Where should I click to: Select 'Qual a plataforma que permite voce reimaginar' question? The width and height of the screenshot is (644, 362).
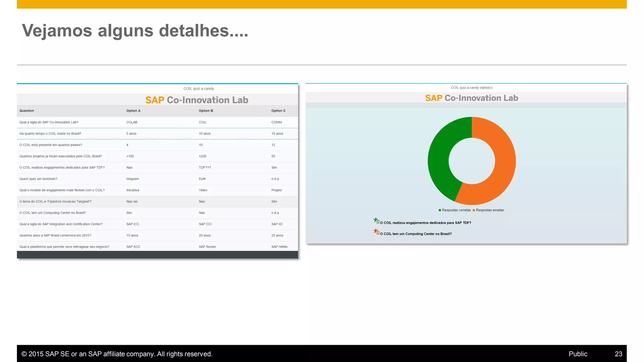pos(64,247)
